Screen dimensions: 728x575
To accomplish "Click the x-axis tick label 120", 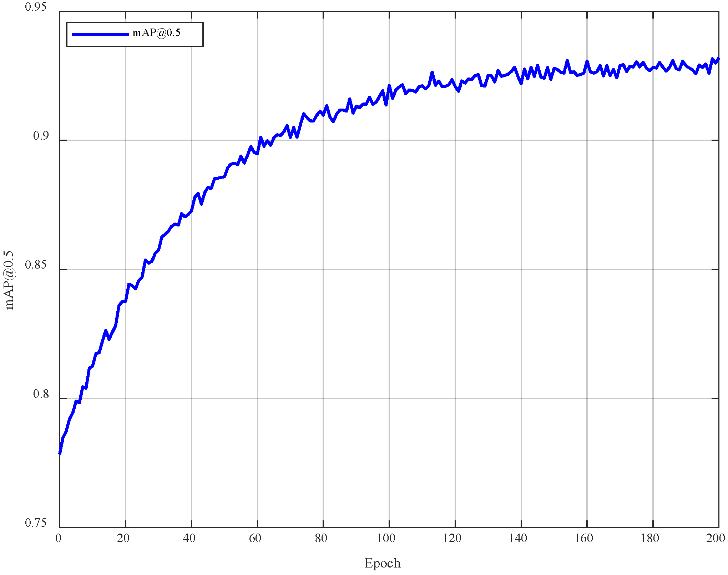I will tap(452, 538).
